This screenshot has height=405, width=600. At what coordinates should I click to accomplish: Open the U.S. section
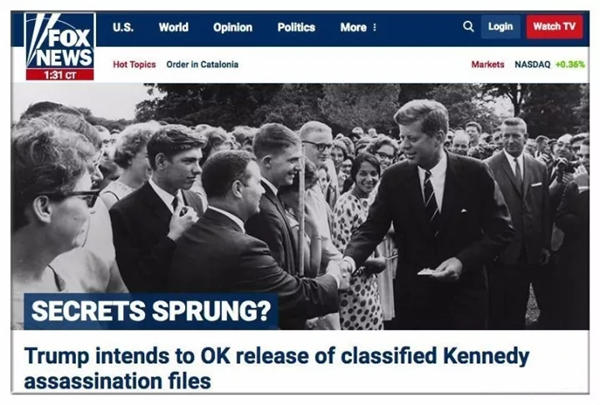tap(123, 28)
